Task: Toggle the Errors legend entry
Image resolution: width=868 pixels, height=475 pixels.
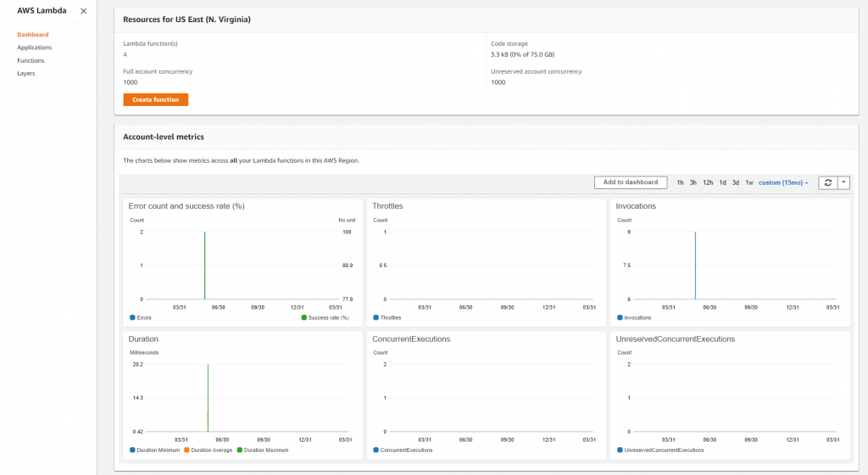Action: pyautogui.click(x=141, y=318)
